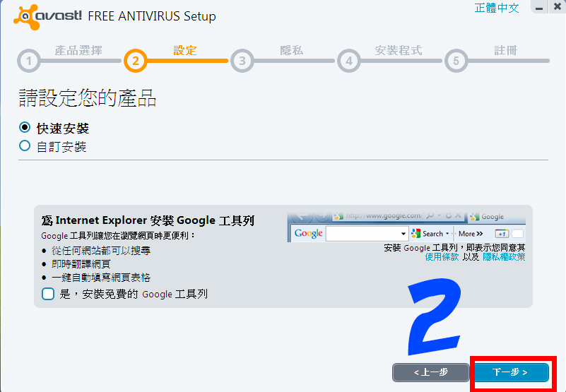Click step 5 circle 註冊

click(456, 61)
